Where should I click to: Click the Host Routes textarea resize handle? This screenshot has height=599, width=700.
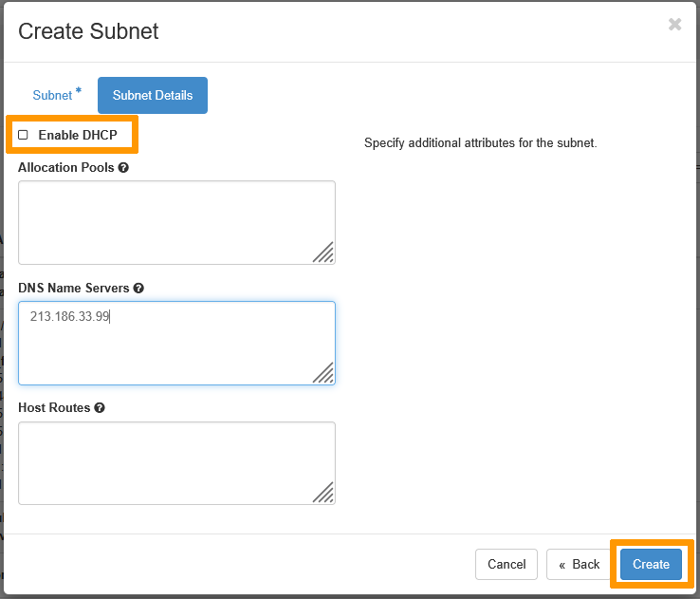pos(323,493)
